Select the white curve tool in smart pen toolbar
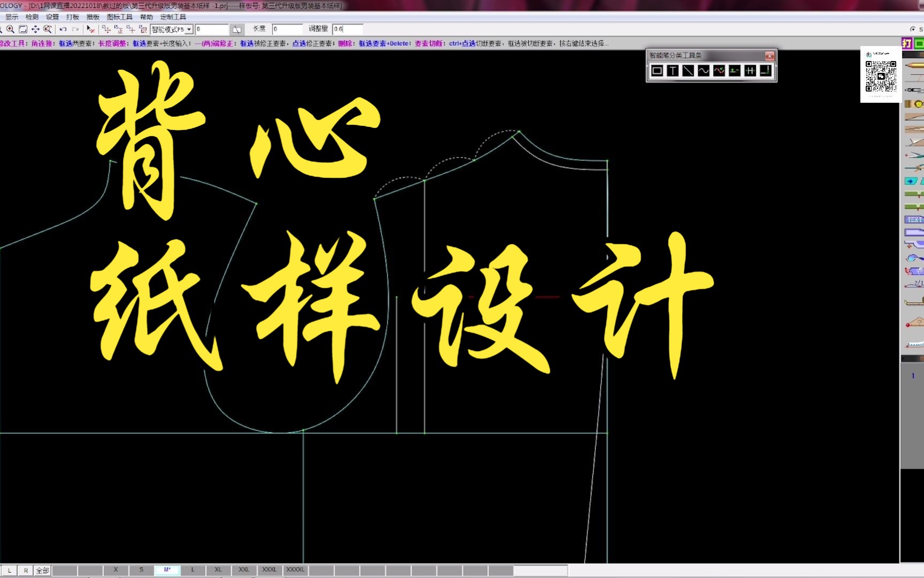 click(704, 71)
